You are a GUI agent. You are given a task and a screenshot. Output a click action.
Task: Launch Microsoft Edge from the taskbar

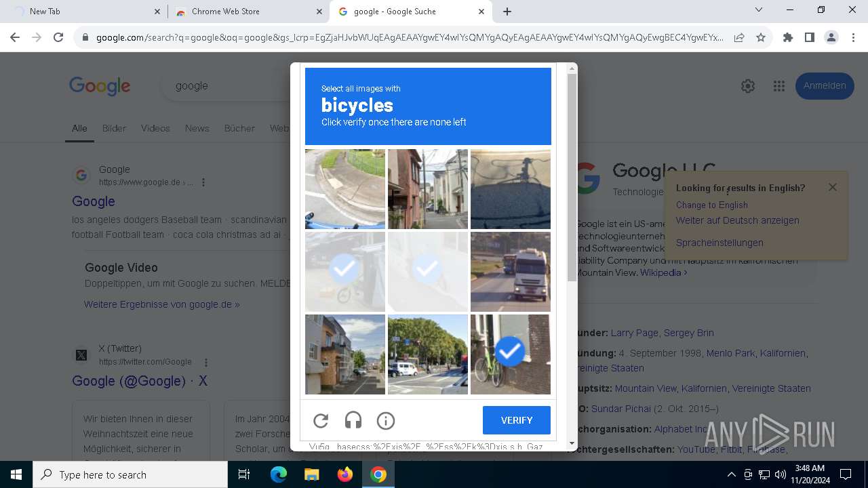(279, 474)
